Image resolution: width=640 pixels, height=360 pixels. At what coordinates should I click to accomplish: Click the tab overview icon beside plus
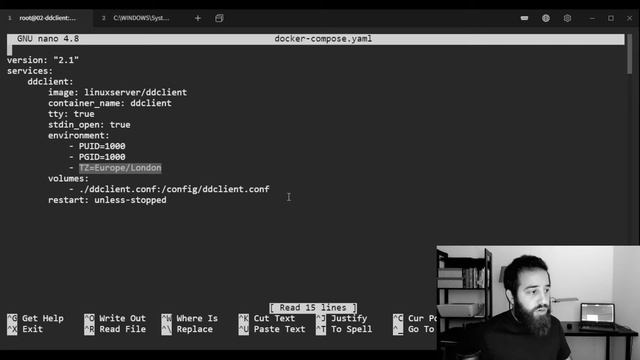click(x=219, y=18)
